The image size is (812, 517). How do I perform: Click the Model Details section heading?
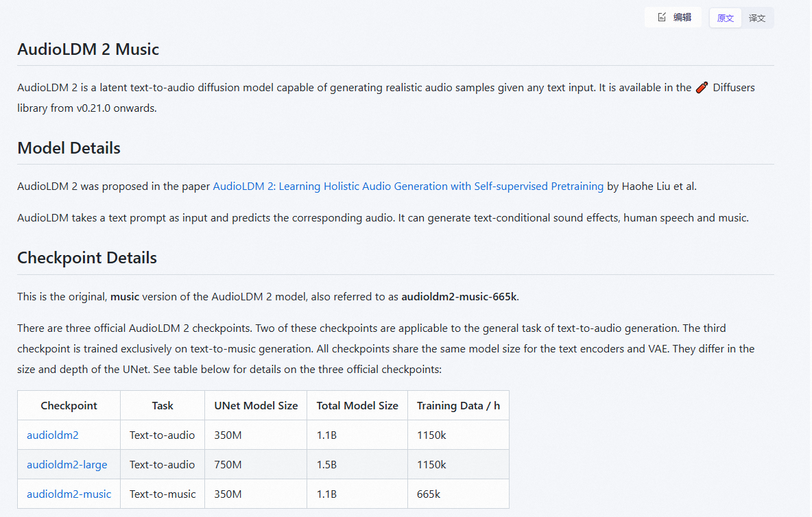(x=69, y=148)
